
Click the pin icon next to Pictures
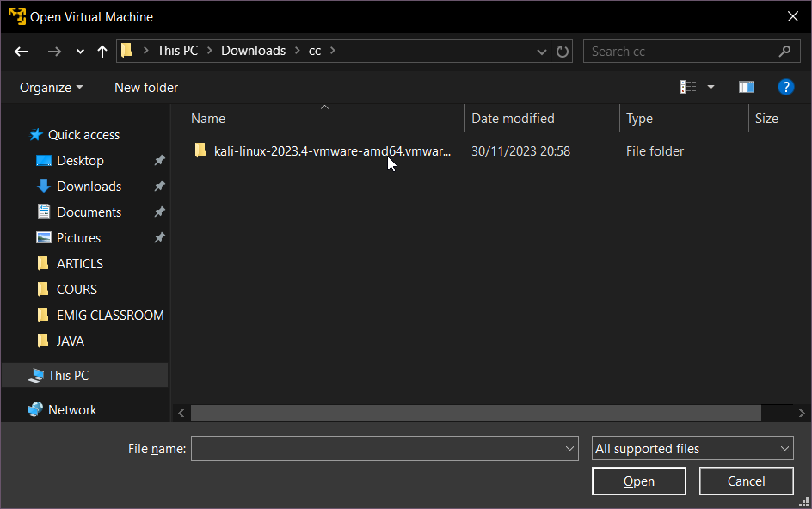tap(160, 237)
